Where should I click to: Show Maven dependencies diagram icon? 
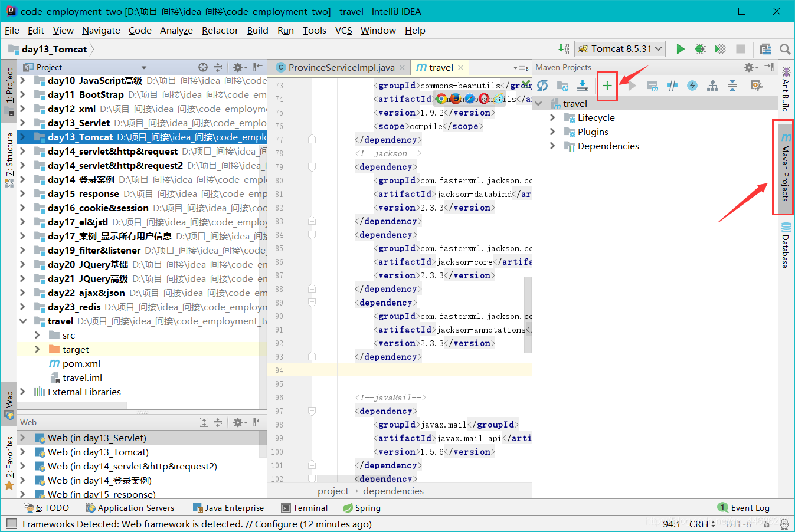coord(712,86)
